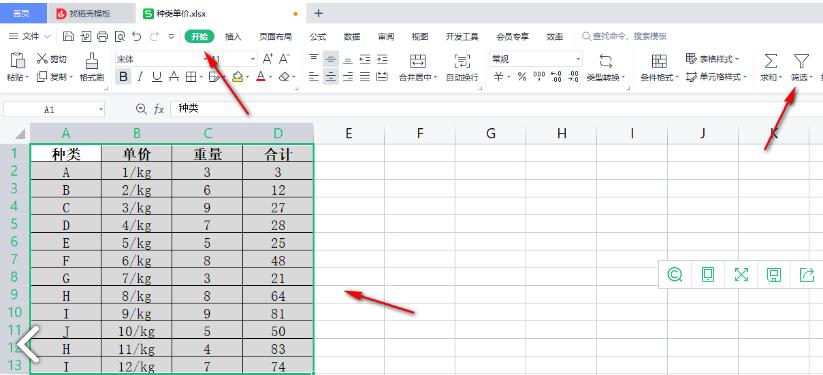The height and width of the screenshot is (375, 823).
Task: Open the 文件 menu
Action: click(x=29, y=36)
